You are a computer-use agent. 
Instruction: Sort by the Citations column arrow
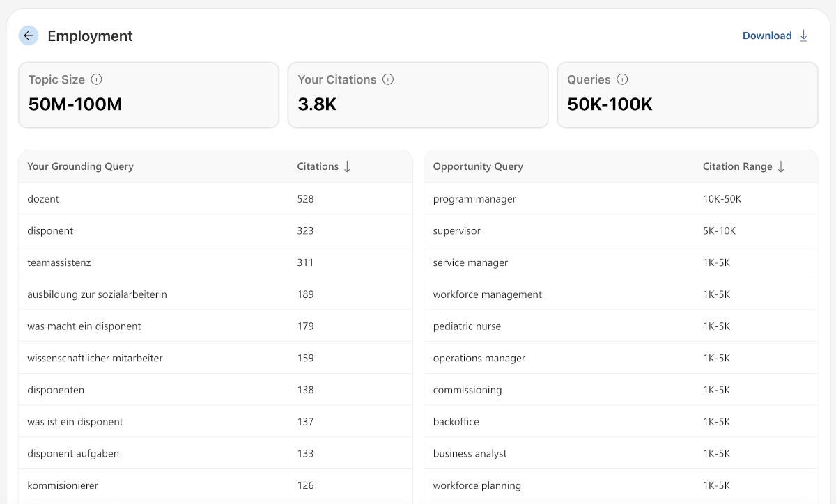coord(347,166)
